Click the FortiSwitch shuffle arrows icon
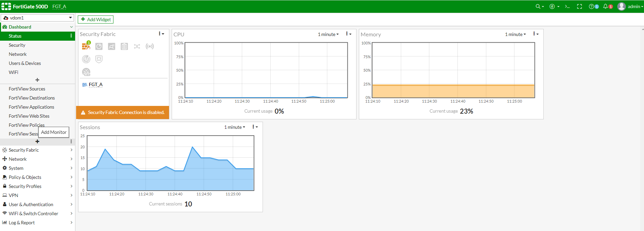The width and height of the screenshot is (644, 231). click(x=137, y=46)
